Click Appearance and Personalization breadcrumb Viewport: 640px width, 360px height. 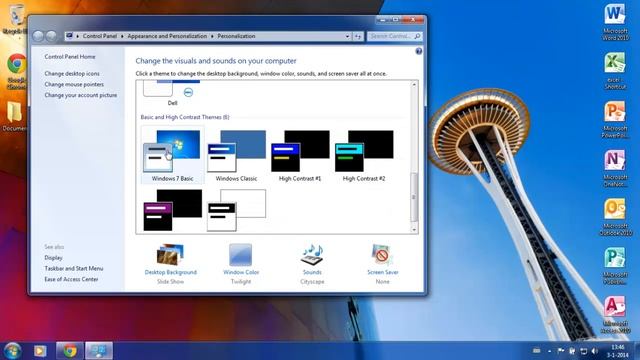pos(167,36)
